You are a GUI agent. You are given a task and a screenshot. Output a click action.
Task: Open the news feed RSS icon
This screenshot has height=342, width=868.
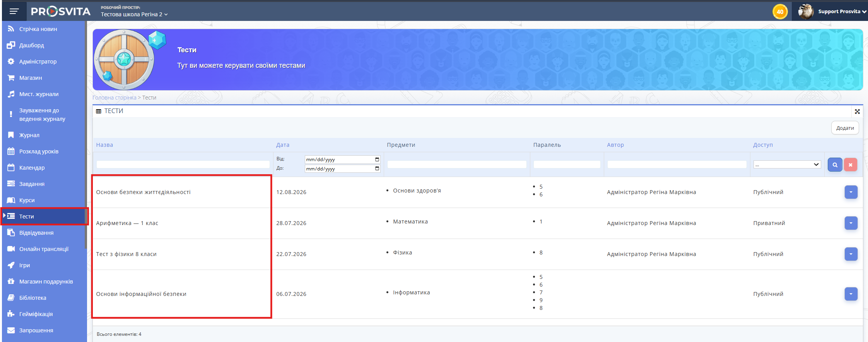pos(11,29)
